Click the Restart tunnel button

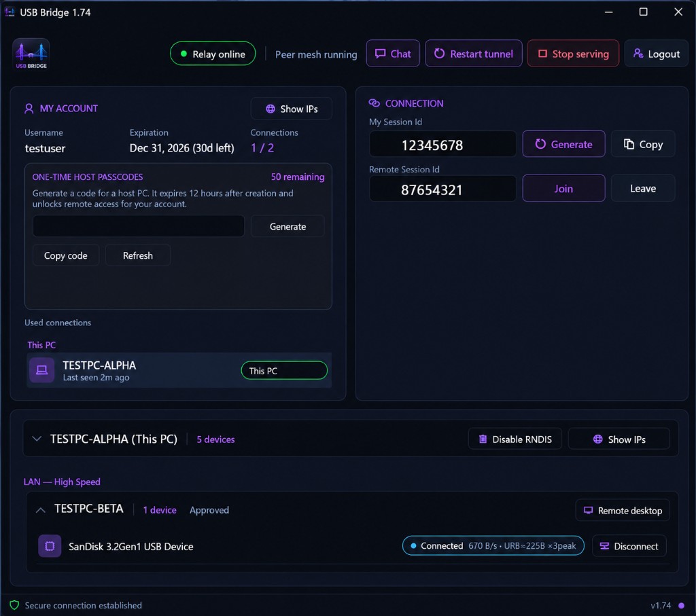click(473, 54)
